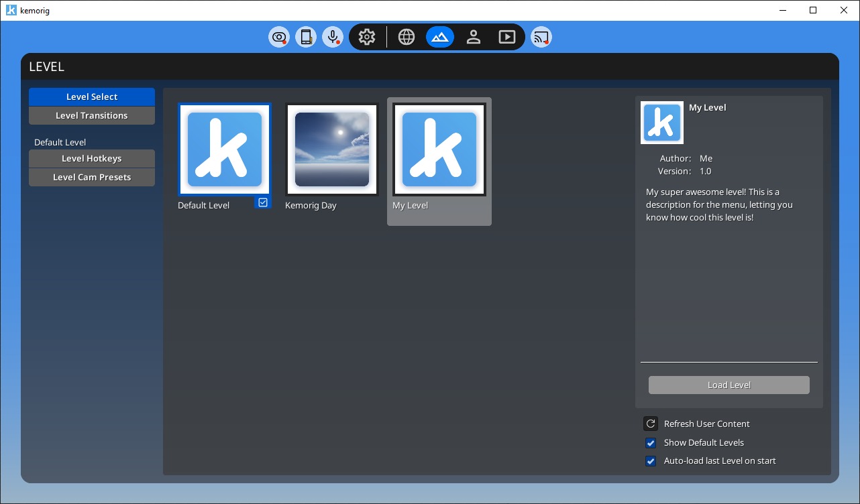The image size is (860, 504).
Task: Open the Level Transitions tab
Action: (92, 116)
